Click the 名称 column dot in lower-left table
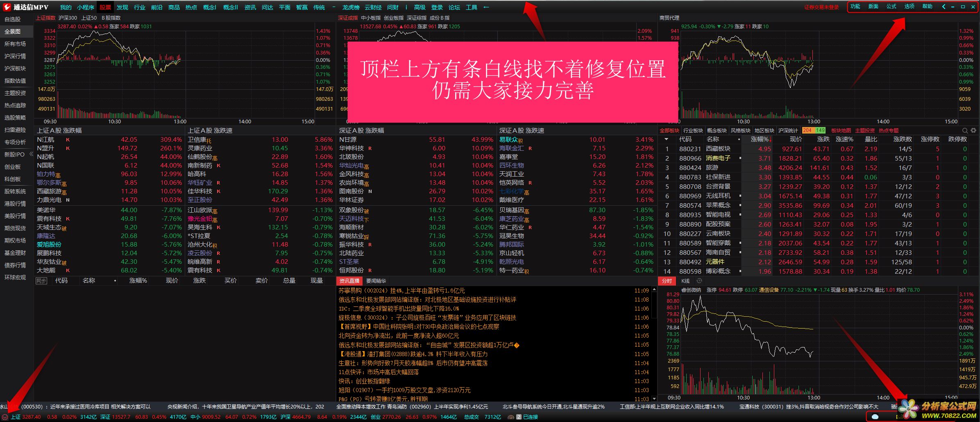 115,281
